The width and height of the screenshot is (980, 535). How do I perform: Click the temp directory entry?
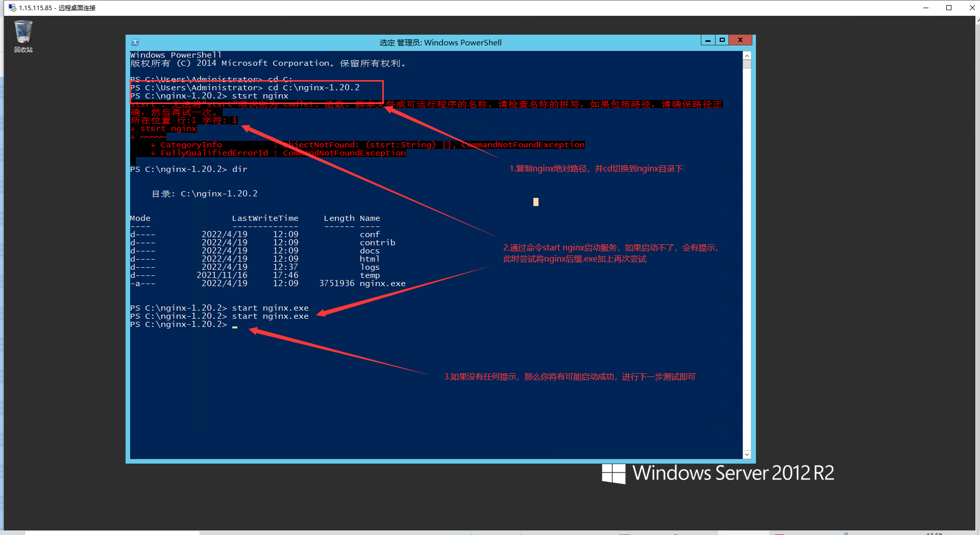pyautogui.click(x=370, y=275)
